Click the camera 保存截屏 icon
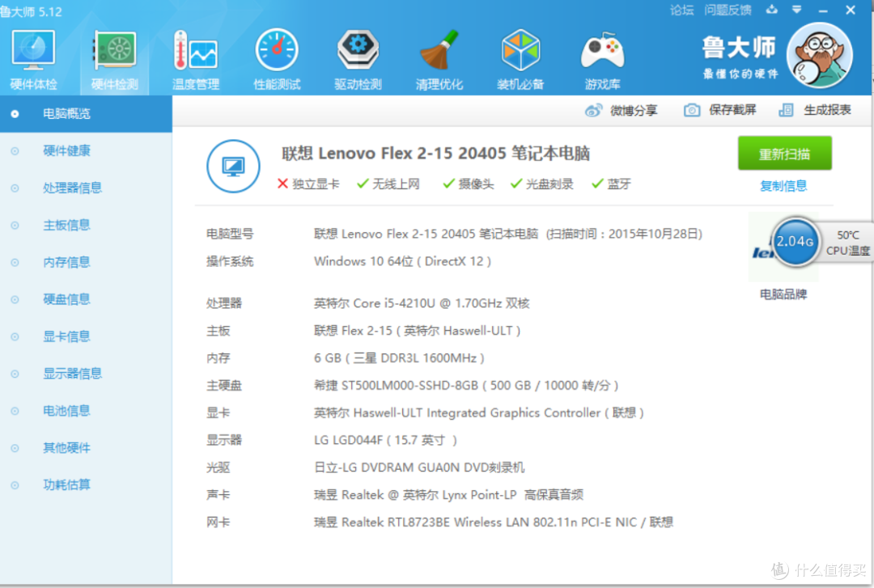The width and height of the screenshot is (874, 588). (692, 110)
